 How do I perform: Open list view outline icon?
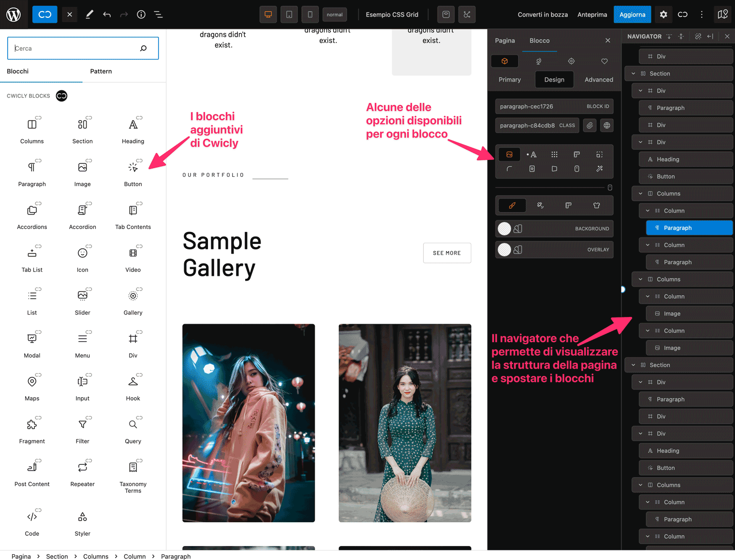[158, 14]
